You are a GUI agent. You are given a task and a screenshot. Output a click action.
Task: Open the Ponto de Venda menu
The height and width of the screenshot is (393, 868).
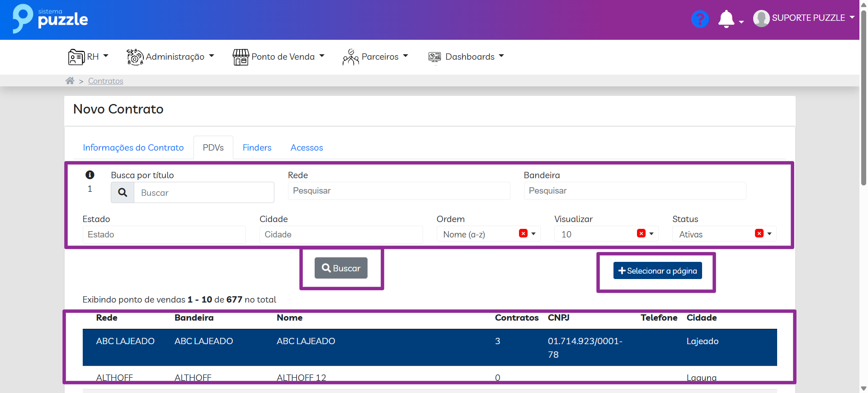[278, 57]
